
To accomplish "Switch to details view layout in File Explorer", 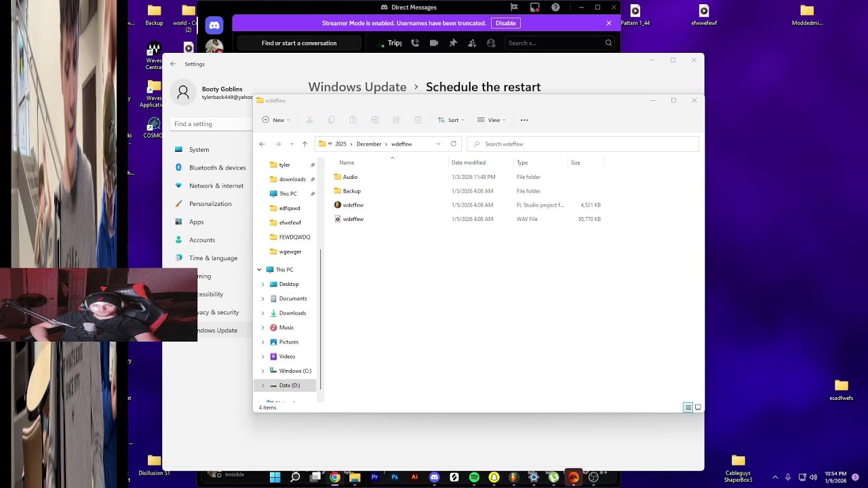I will 688,407.
